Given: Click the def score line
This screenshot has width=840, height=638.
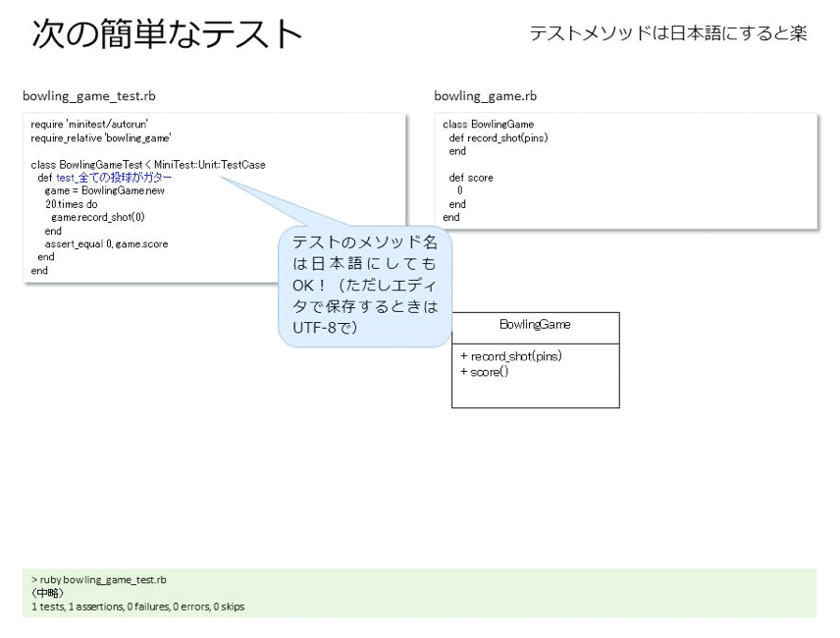Looking at the screenshot, I should pyautogui.click(x=471, y=178).
